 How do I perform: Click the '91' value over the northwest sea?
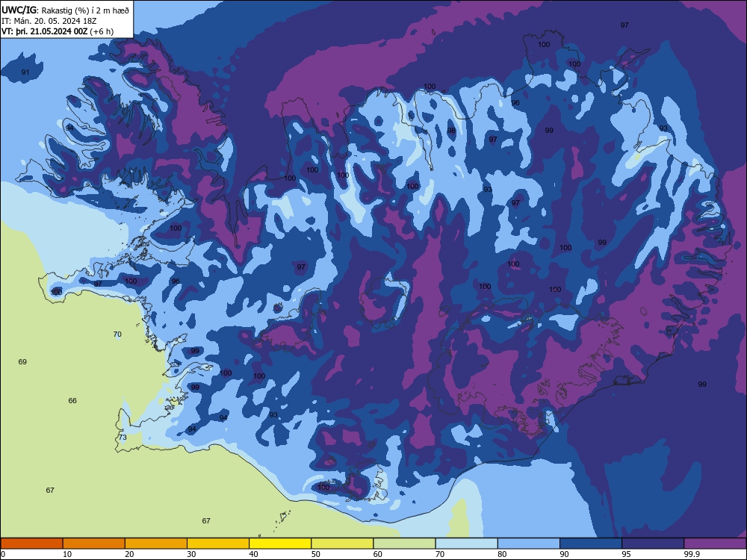click(25, 72)
